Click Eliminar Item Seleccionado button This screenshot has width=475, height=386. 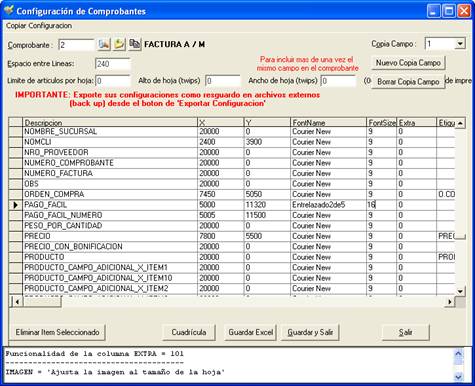(x=57, y=332)
